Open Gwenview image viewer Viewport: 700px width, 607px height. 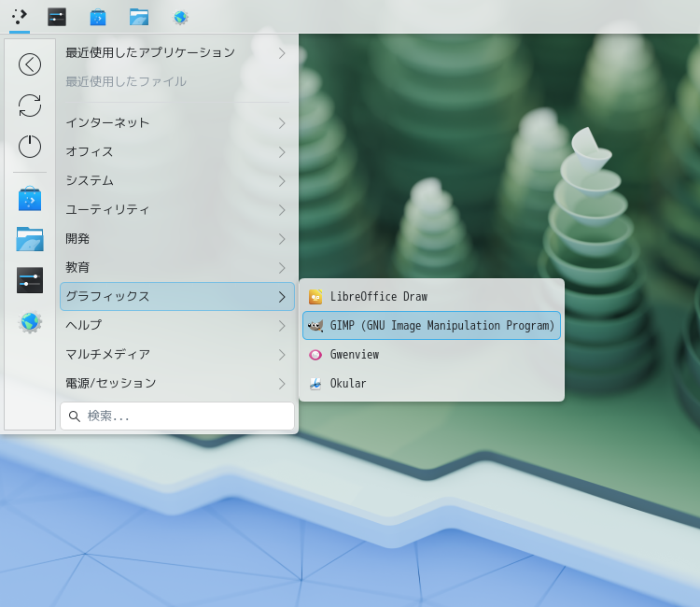click(x=431, y=354)
